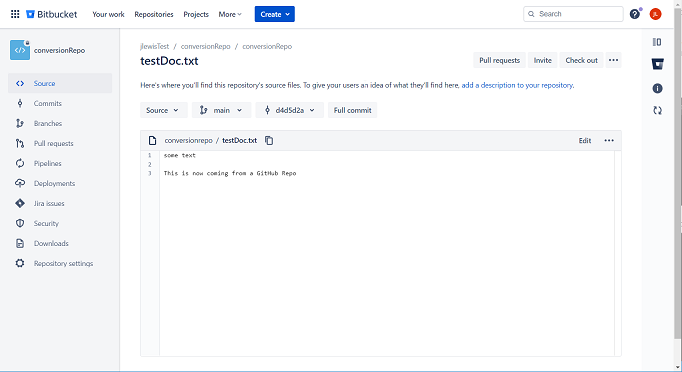Click the conversionrepo file path link
Image resolution: width=682 pixels, height=372 pixels.
[x=188, y=141]
